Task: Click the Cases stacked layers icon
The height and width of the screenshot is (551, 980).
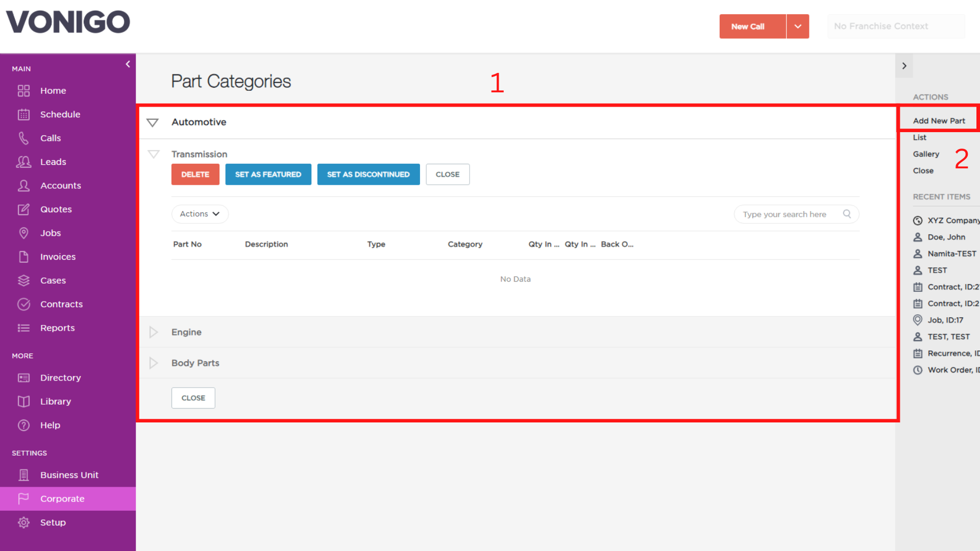Action: 23,281
